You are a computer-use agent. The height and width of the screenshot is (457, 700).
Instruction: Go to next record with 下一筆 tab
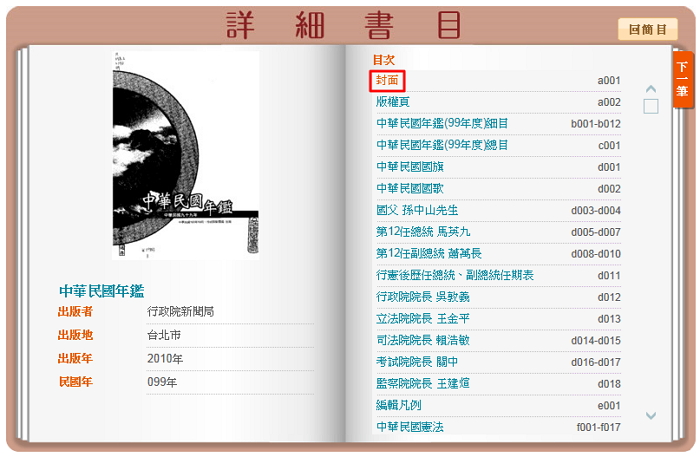click(x=682, y=80)
